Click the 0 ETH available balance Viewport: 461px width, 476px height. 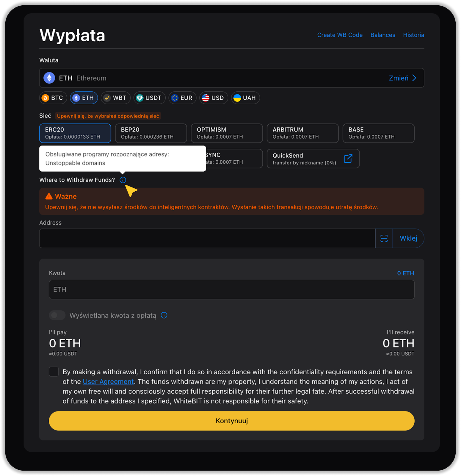click(406, 273)
